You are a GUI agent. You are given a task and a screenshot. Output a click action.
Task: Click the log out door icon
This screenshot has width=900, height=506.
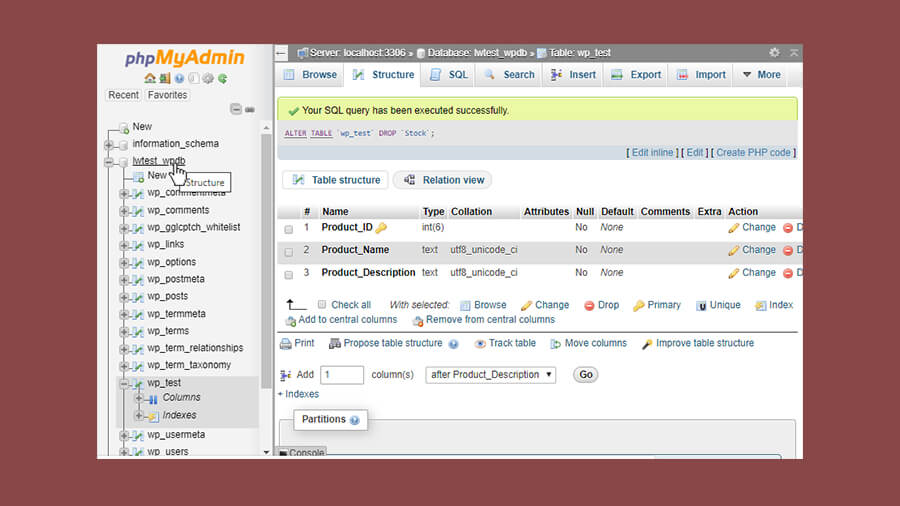164,78
